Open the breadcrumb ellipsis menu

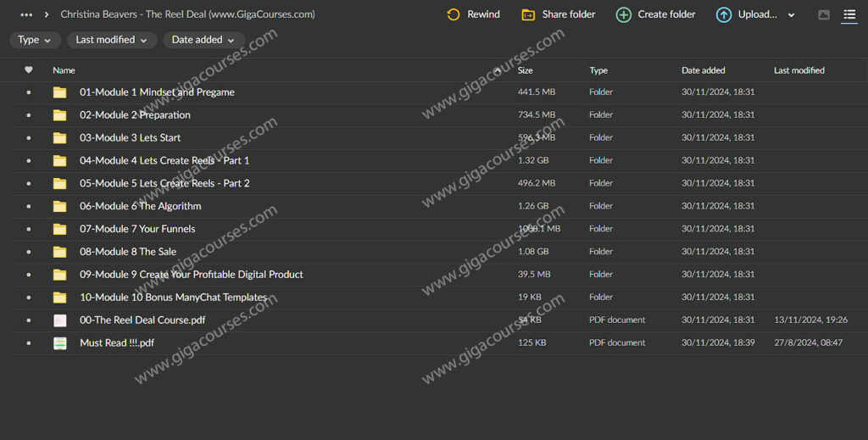point(26,14)
